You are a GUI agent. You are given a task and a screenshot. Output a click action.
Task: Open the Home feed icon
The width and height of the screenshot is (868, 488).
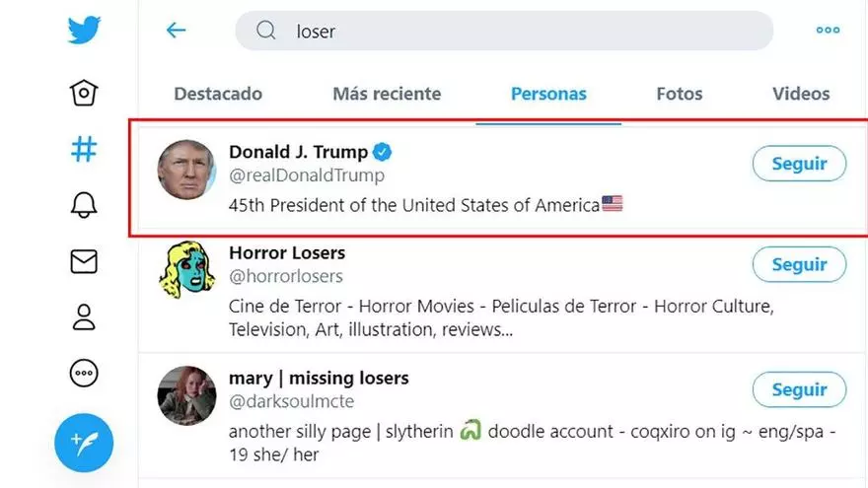coord(84,93)
